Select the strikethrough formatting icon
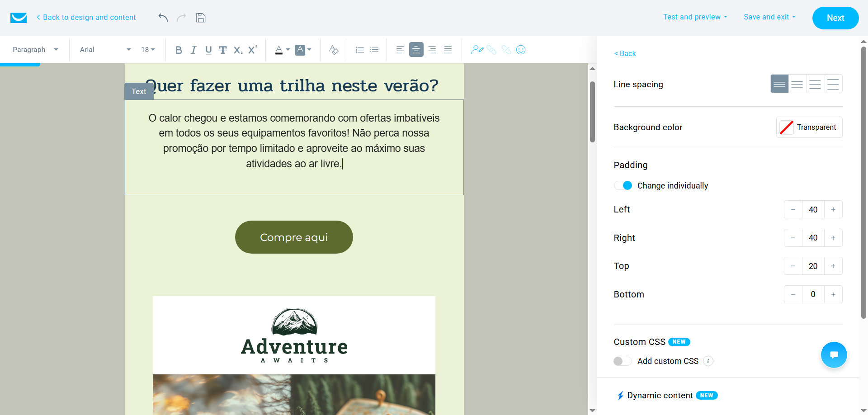 click(x=223, y=50)
